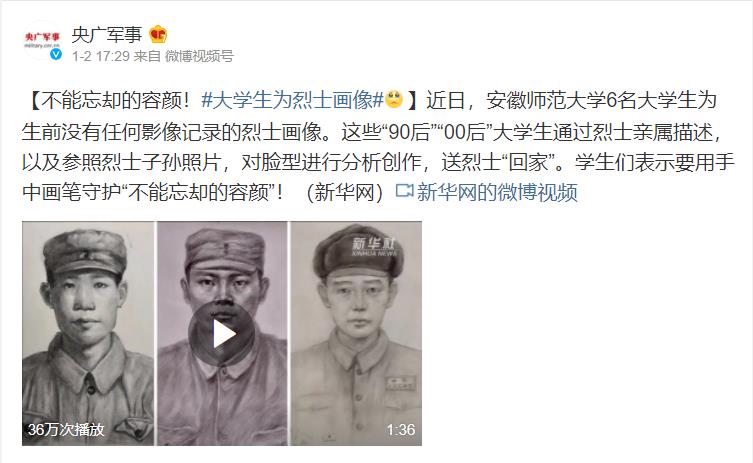
Task: Click the (新华网) source attribution text
Action: pyautogui.click(x=345, y=192)
